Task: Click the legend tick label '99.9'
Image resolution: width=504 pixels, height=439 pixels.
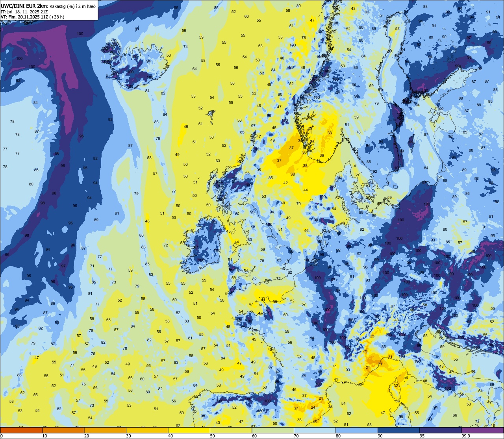Action: [466, 436]
